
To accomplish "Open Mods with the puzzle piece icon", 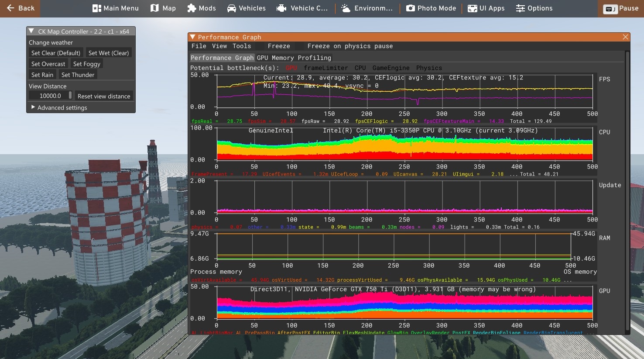I will (192, 8).
